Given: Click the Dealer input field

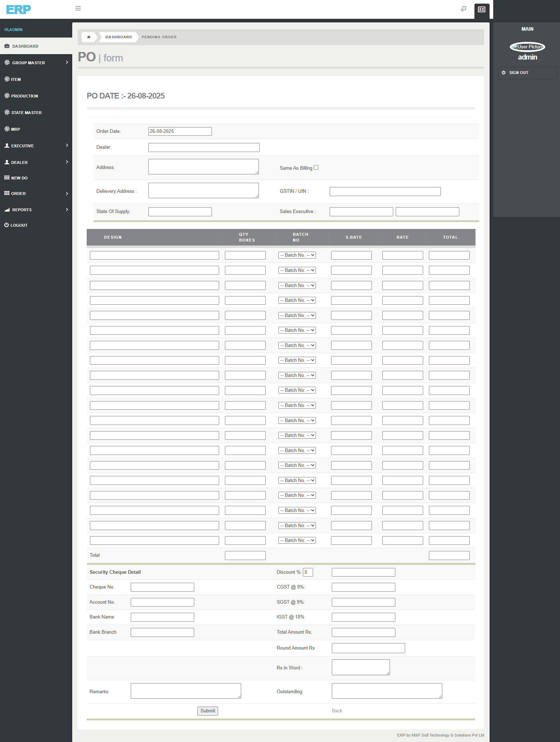Looking at the screenshot, I should tap(204, 147).
